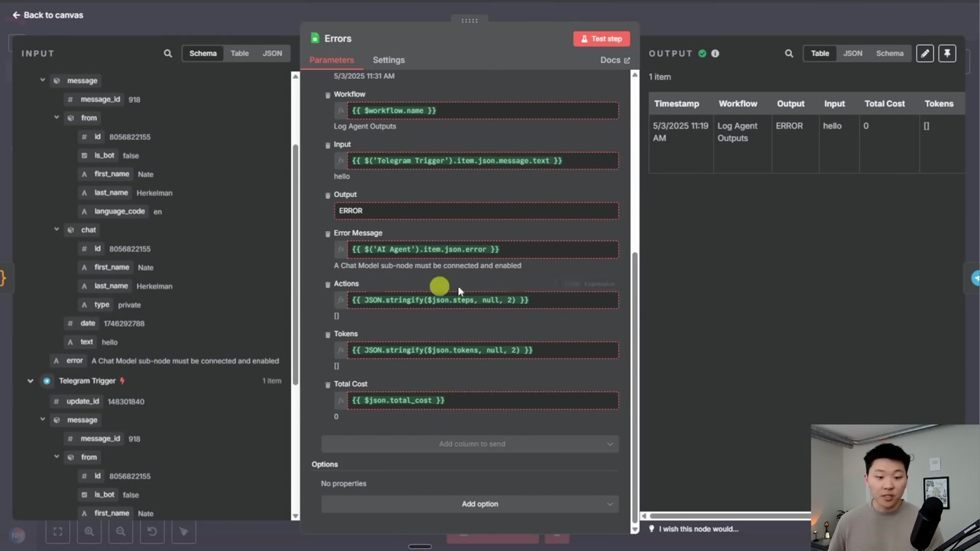Open the Add column to send dropdown
Viewport: 980px width, 551px height.
coord(470,444)
